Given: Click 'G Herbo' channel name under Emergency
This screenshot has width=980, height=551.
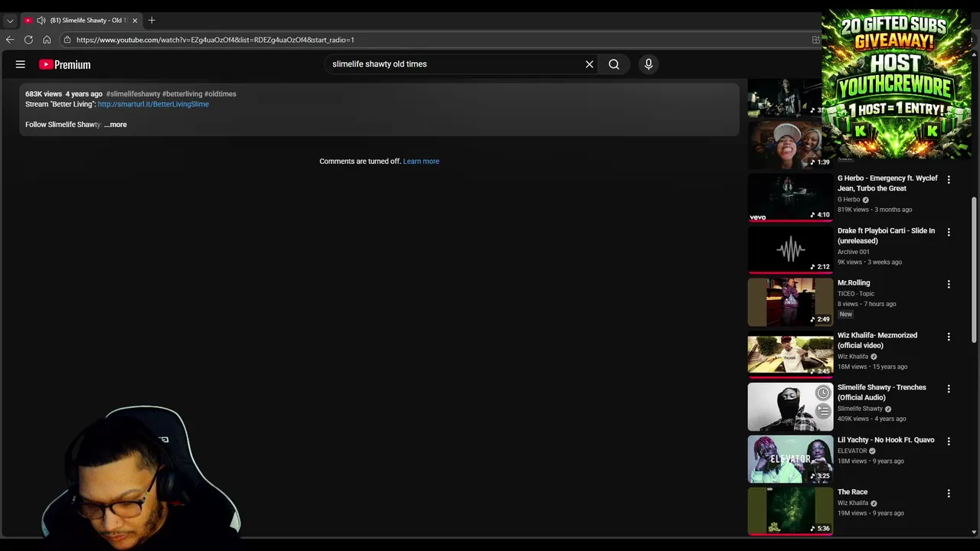Looking at the screenshot, I should [x=849, y=200].
